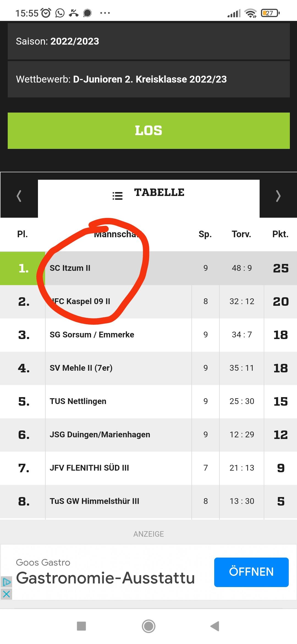Open the Wettbewerb D-Junioren dropdown

click(148, 79)
